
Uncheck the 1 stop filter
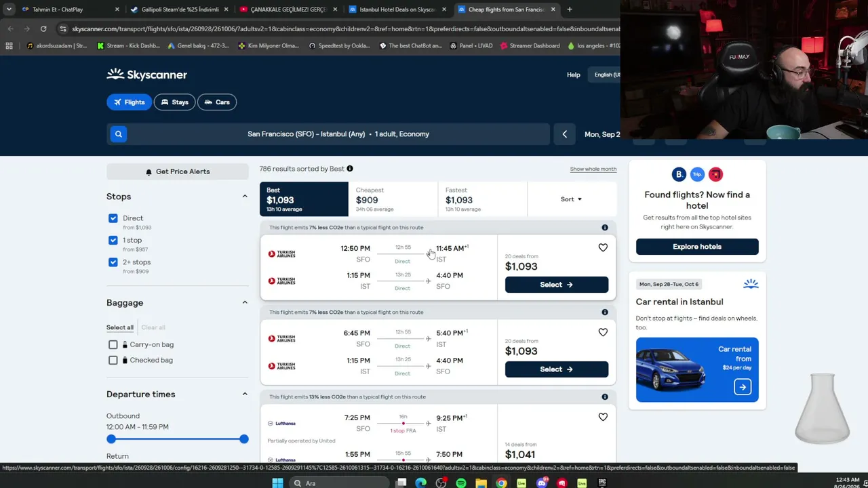(113, 241)
